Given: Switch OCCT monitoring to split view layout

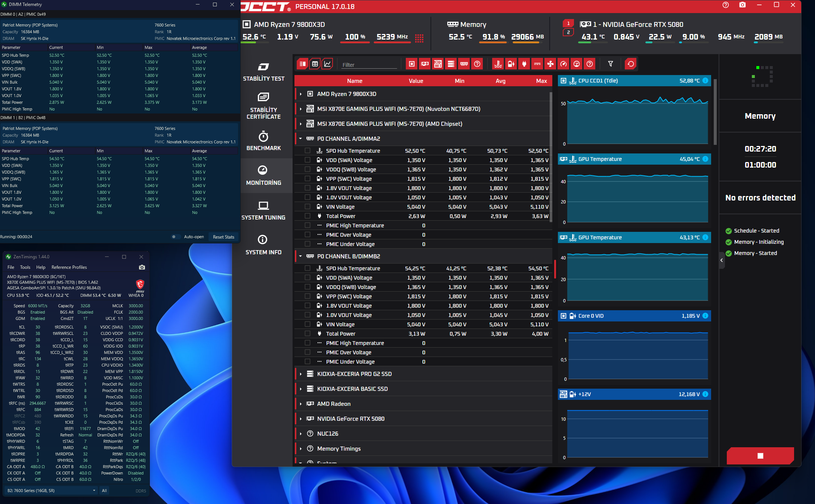Looking at the screenshot, I should click(x=302, y=64).
